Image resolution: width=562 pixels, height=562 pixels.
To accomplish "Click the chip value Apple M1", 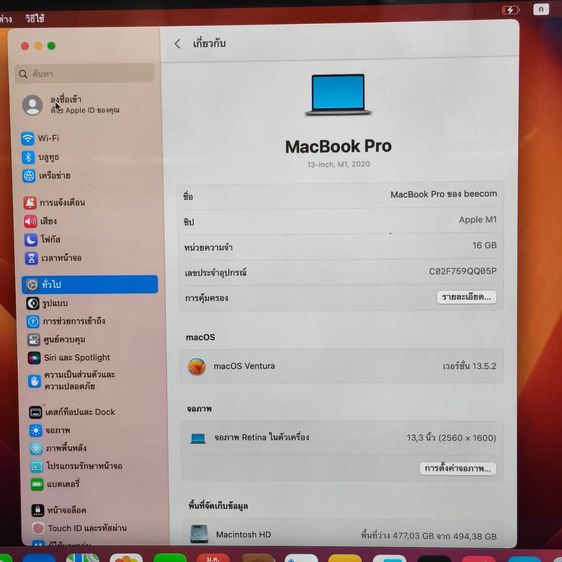I will coord(478,220).
